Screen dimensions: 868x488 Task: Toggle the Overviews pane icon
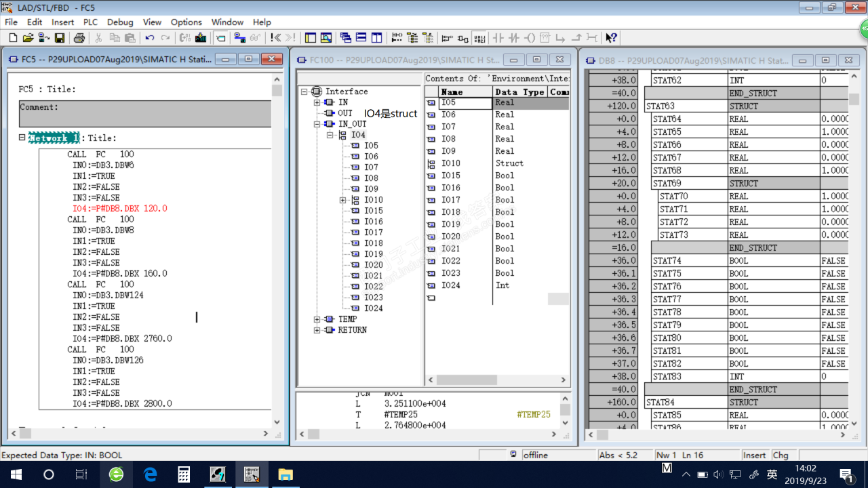tap(310, 38)
